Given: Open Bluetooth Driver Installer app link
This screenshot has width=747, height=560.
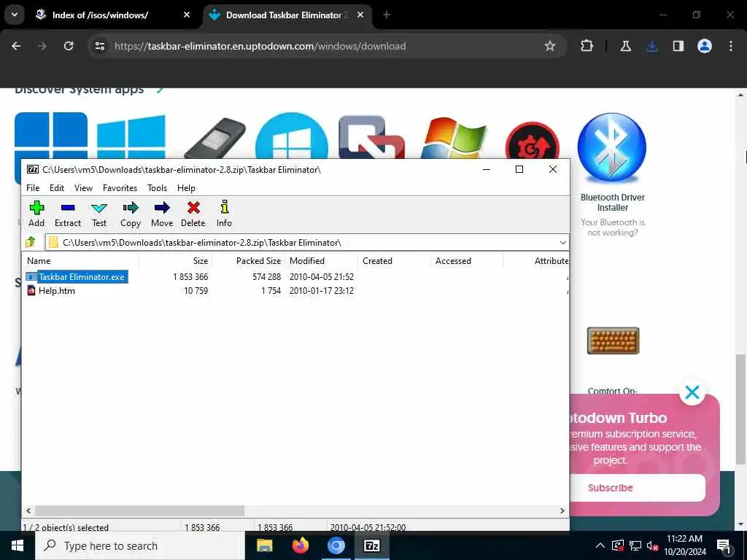Looking at the screenshot, I should click(612, 203).
